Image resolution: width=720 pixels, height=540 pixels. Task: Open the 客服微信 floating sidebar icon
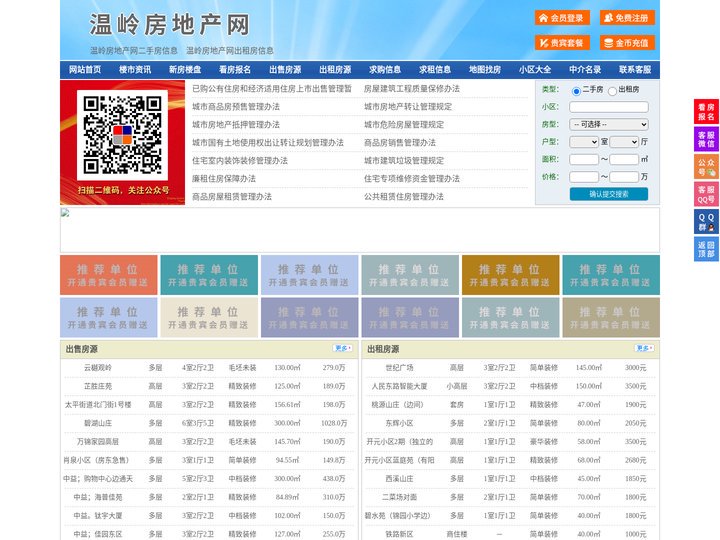(706, 139)
